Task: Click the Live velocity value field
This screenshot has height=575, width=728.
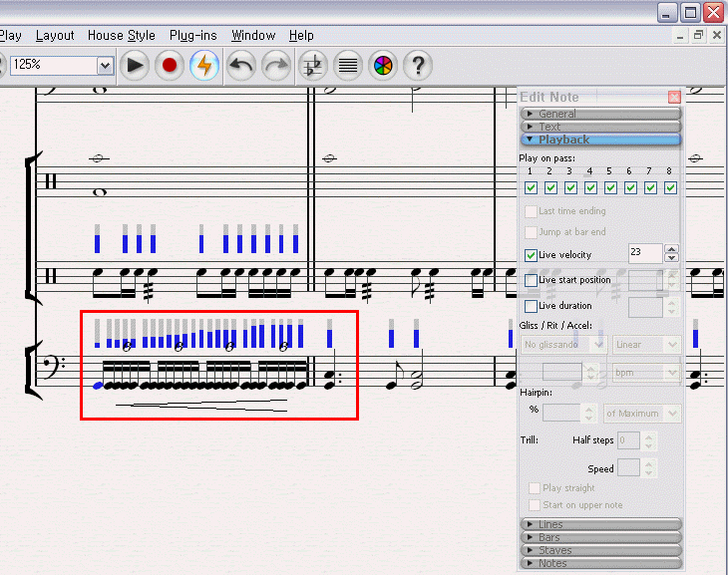Action: point(644,254)
